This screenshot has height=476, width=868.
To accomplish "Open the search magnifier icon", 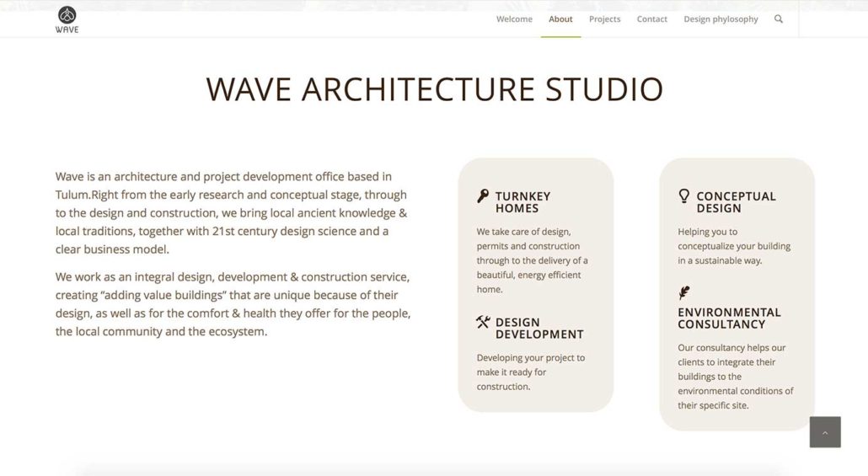I will click(779, 19).
